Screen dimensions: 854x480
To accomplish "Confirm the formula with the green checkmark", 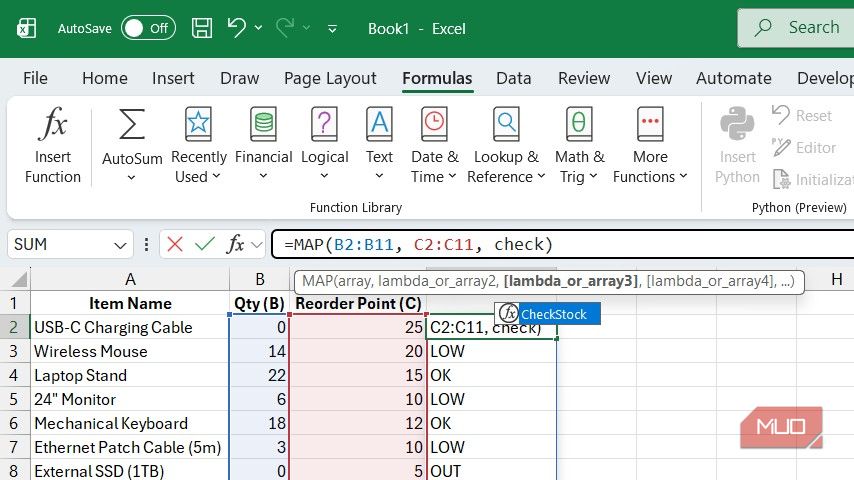I will (205, 244).
